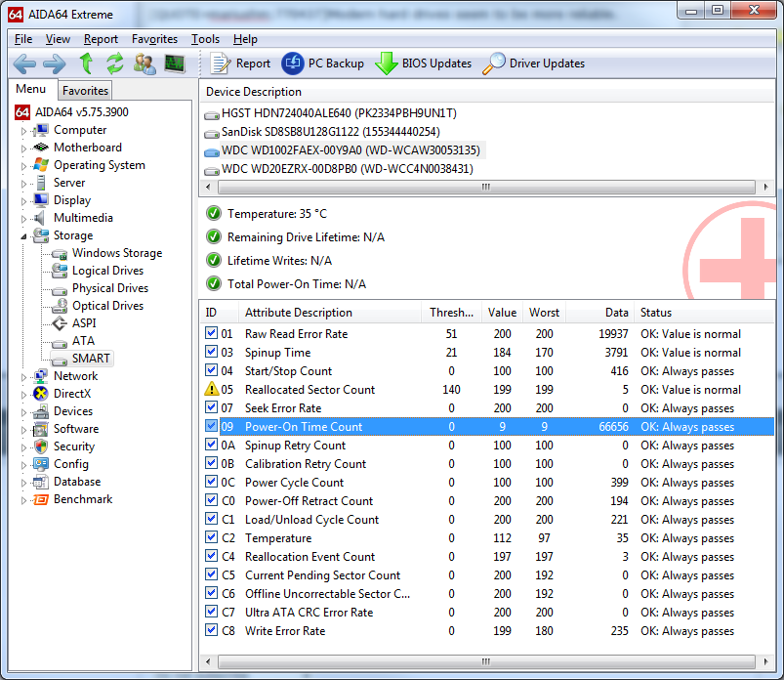Select the Server tower icon

[x=40, y=183]
